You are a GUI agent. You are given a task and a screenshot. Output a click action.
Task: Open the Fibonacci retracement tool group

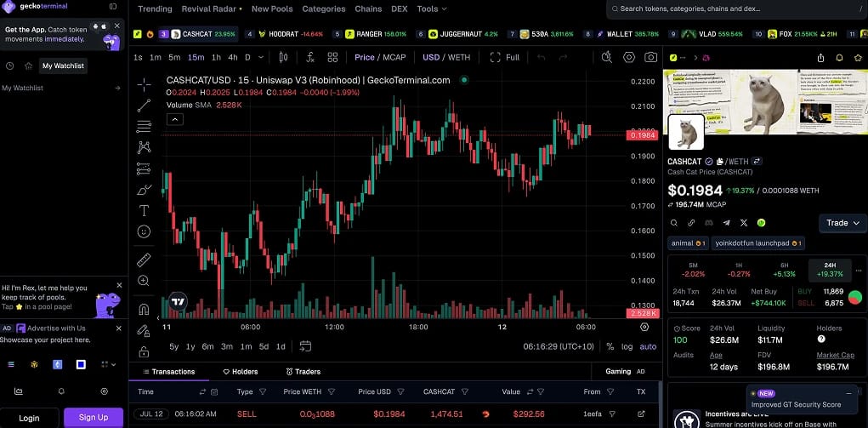144,127
